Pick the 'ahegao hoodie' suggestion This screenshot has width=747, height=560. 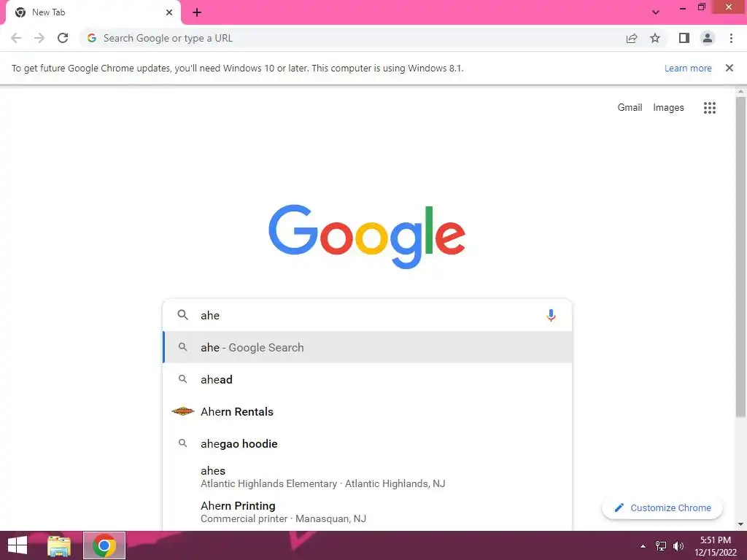(367, 444)
